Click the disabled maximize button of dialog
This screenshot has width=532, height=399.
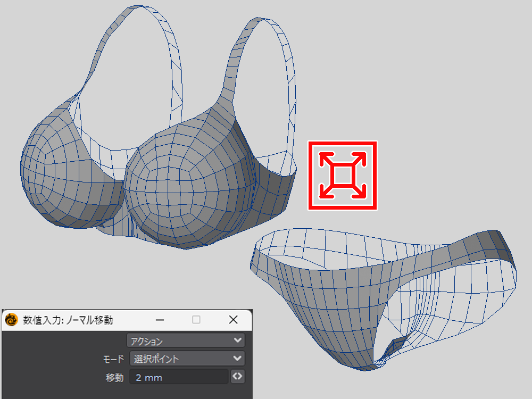[x=196, y=320]
